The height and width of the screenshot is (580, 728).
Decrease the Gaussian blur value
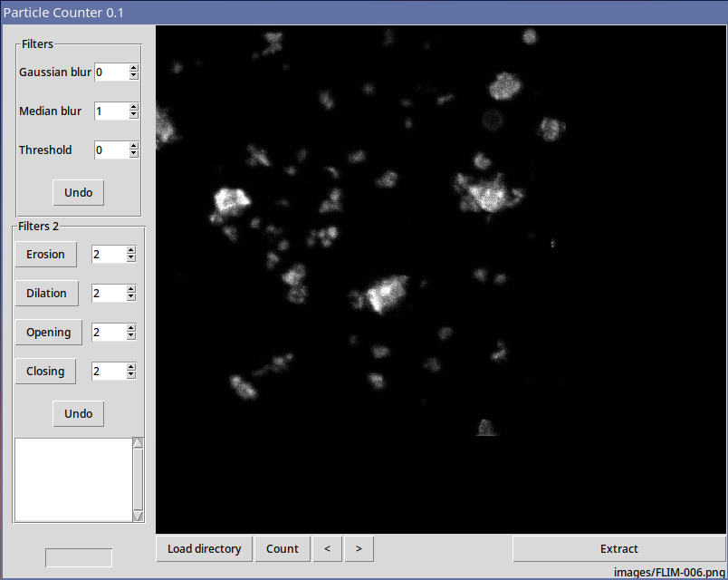tap(134, 76)
